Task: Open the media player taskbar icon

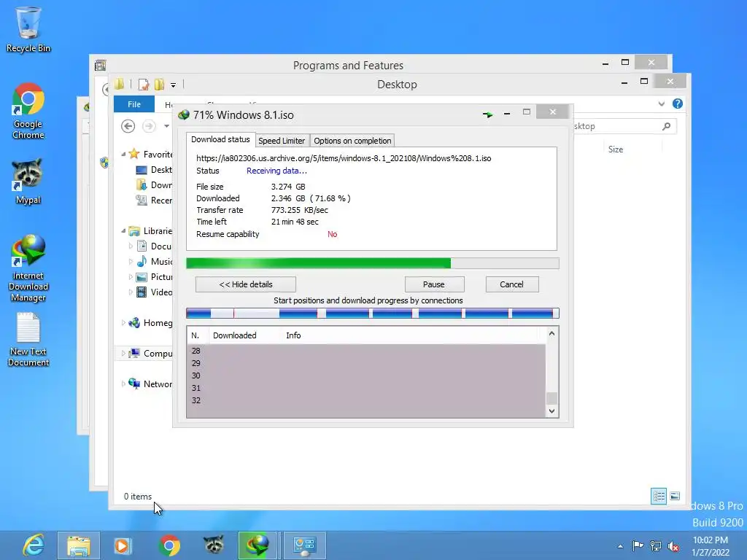Action: 123,545
